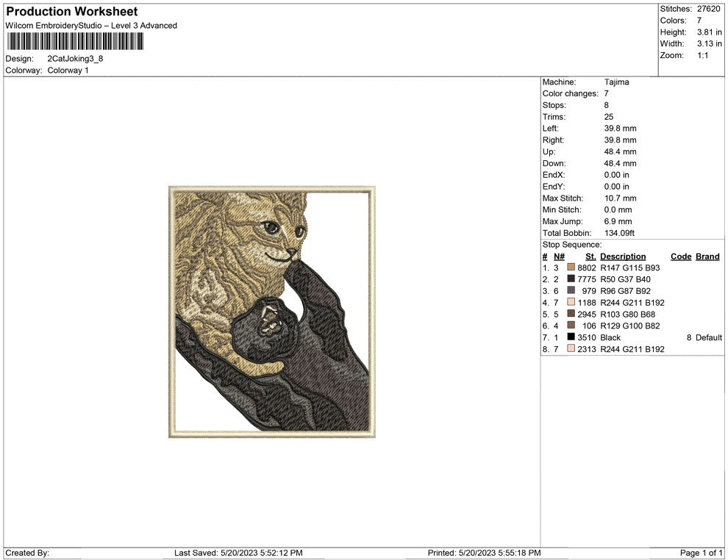Viewport: 728px width, 560px height.
Task: Click the Zoom value '1:1'
Action: point(702,55)
